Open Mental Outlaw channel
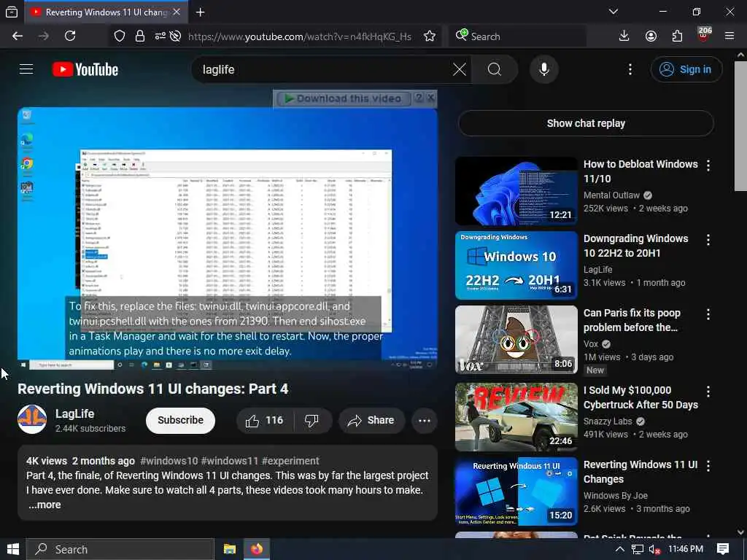The height and width of the screenshot is (560, 747). pyautogui.click(x=612, y=195)
